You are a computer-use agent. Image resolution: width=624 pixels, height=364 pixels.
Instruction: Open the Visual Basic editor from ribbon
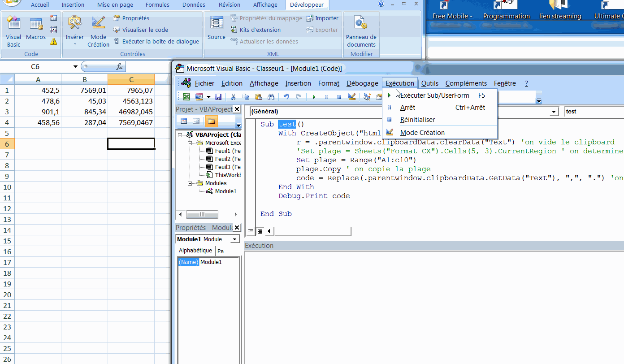coord(13,31)
